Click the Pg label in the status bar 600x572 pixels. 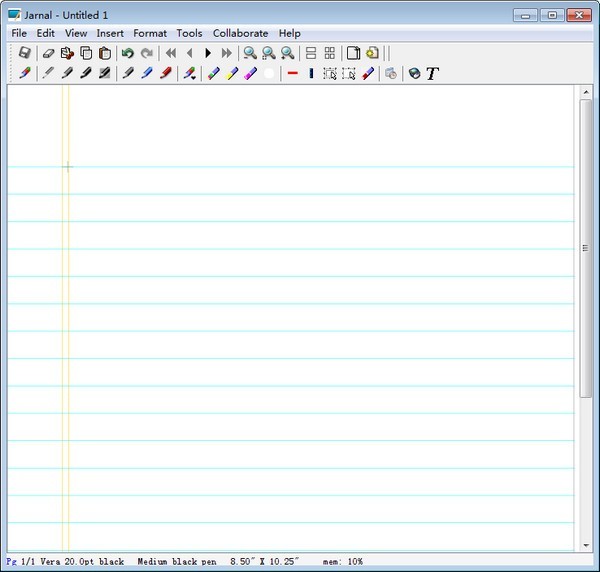click(11, 562)
